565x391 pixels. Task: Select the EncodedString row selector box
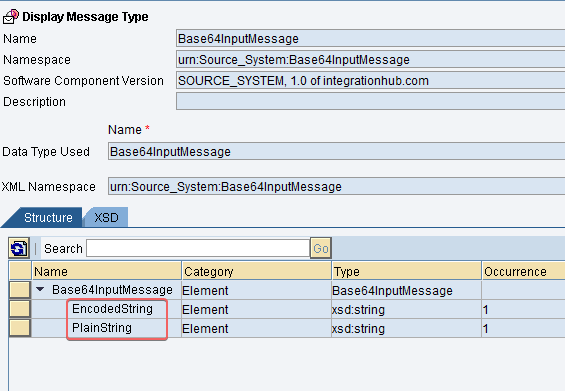[20, 309]
